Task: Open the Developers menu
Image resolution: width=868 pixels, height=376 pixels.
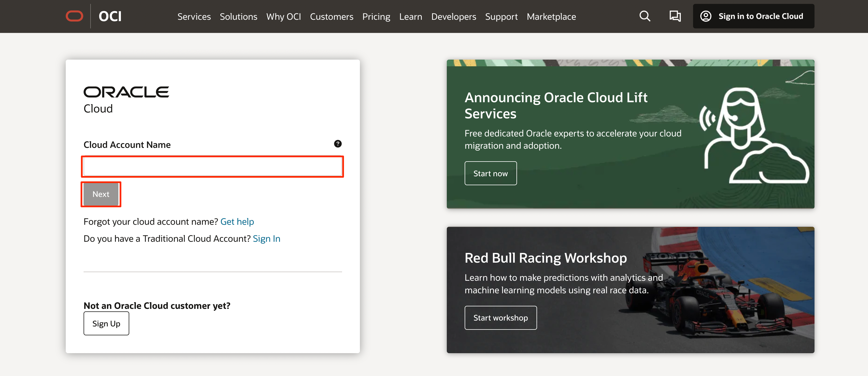Action: (453, 16)
